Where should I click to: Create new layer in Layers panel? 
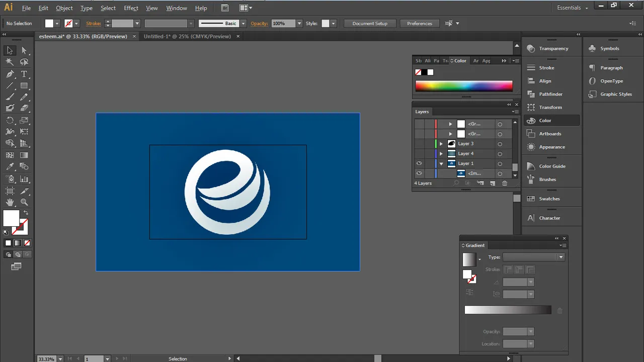pos(493,184)
